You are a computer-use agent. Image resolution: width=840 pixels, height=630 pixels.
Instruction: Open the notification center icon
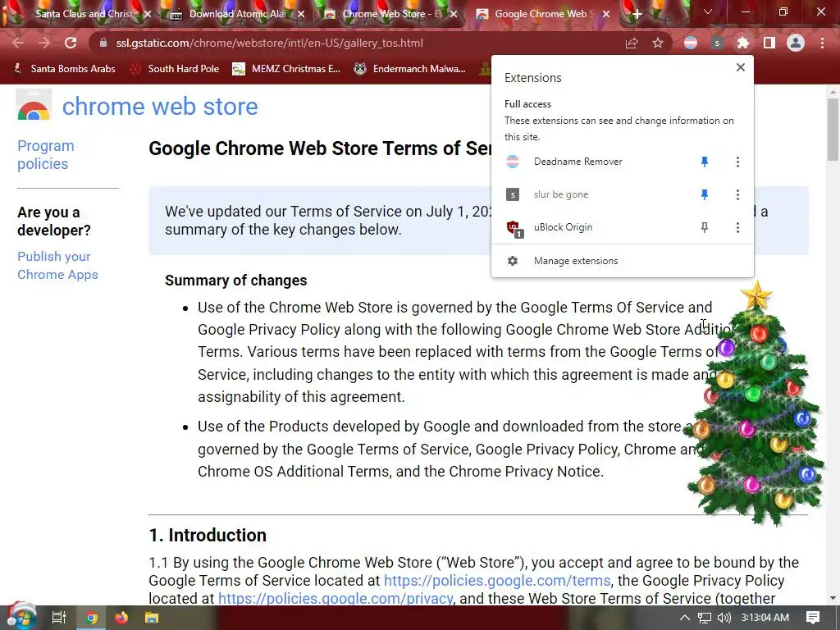click(813, 618)
